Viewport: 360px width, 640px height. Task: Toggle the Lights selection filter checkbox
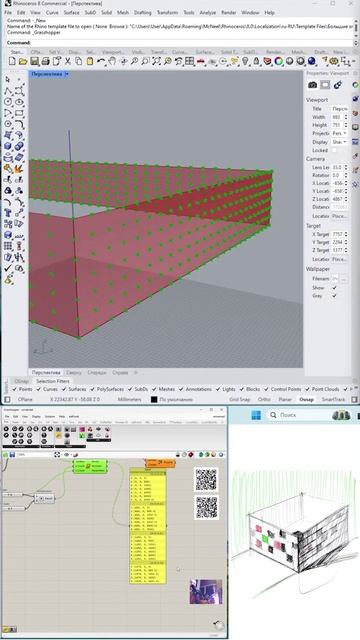click(x=218, y=389)
